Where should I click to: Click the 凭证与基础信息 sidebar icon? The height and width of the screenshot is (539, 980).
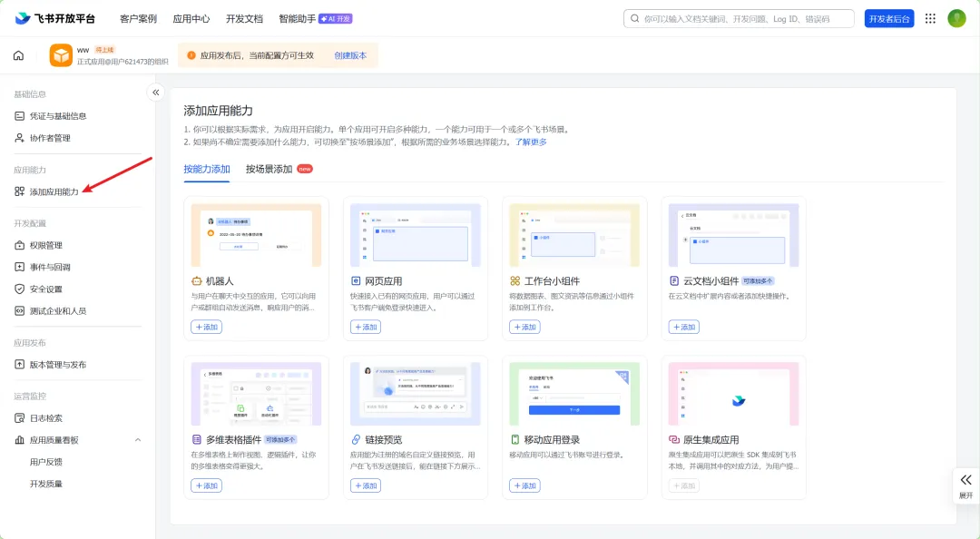point(19,116)
